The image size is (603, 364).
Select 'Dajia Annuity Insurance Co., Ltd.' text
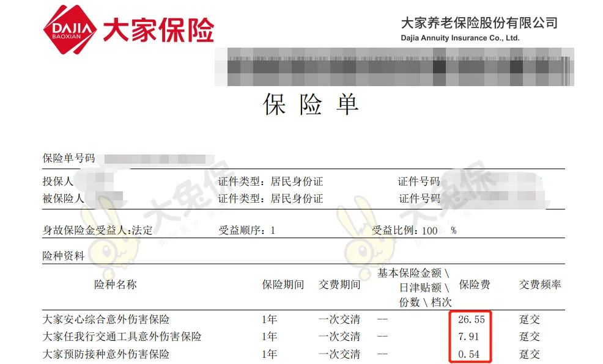point(460,38)
